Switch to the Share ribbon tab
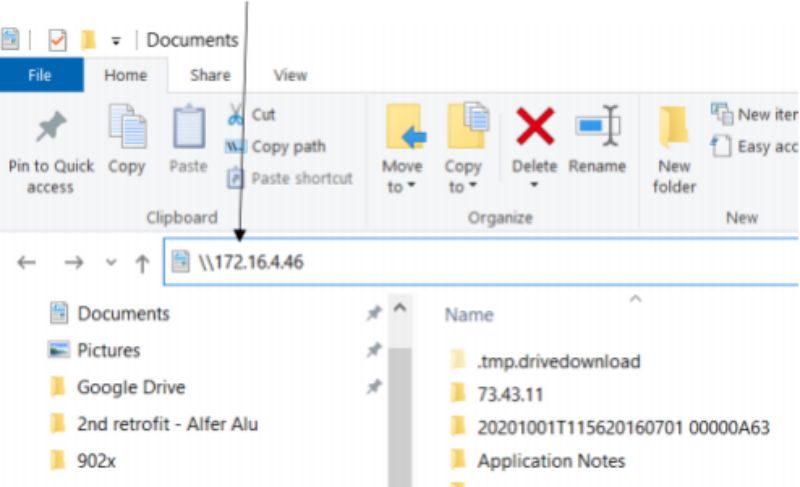800x487 pixels. click(x=210, y=74)
